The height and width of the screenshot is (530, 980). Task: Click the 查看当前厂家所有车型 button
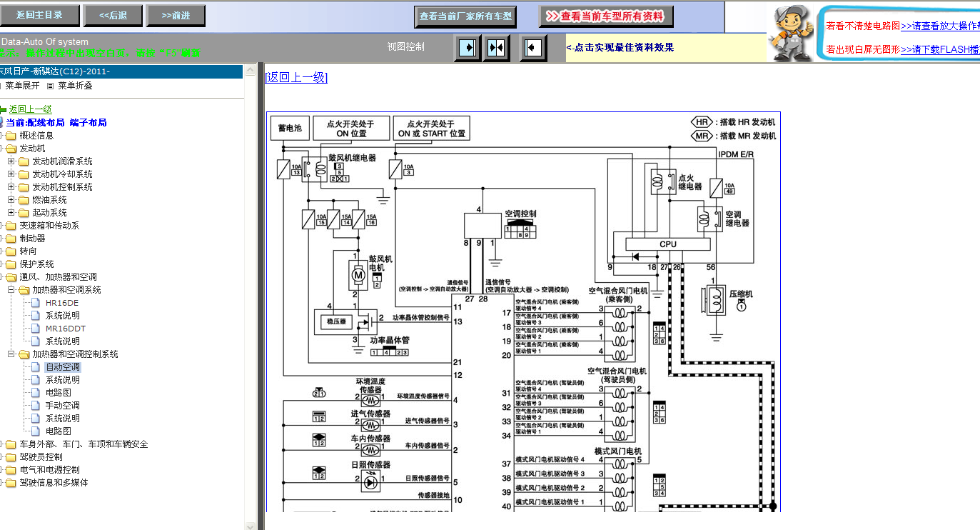pyautogui.click(x=465, y=16)
